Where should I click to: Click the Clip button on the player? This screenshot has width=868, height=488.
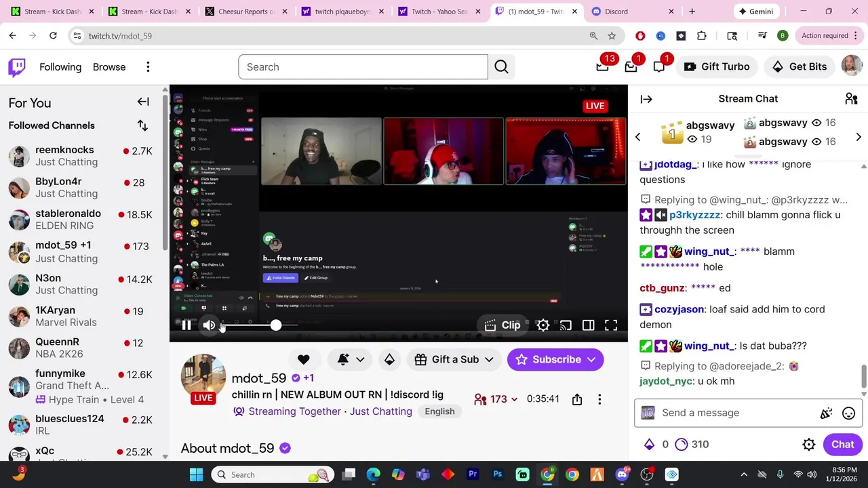(503, 325)
